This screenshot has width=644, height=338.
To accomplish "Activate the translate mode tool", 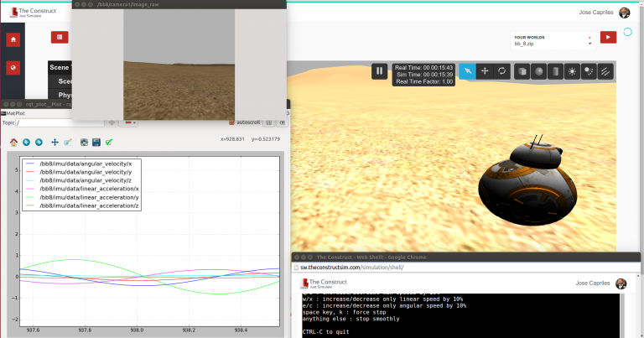I will (485, 72).
